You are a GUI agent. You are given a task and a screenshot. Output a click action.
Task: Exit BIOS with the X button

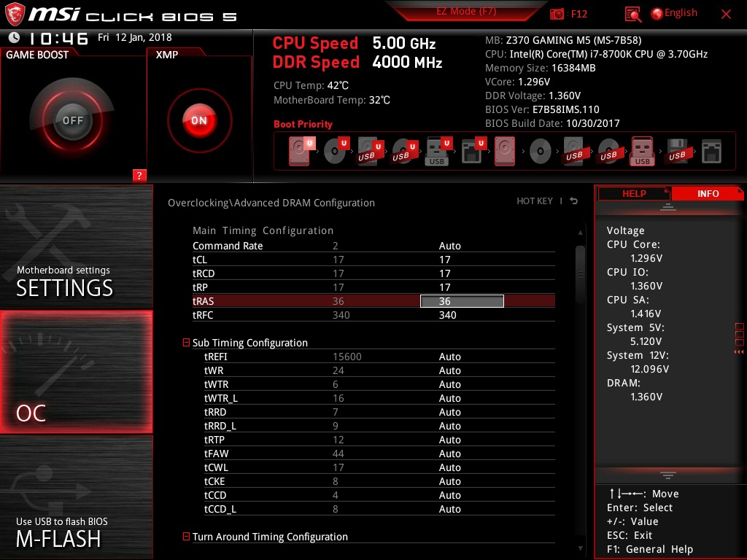tap(726, 15)
